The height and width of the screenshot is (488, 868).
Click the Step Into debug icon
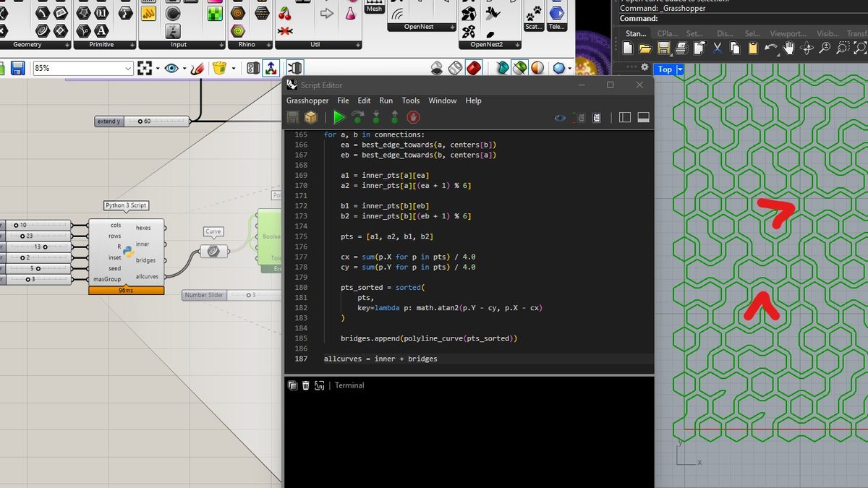click(x=376, y=117)
